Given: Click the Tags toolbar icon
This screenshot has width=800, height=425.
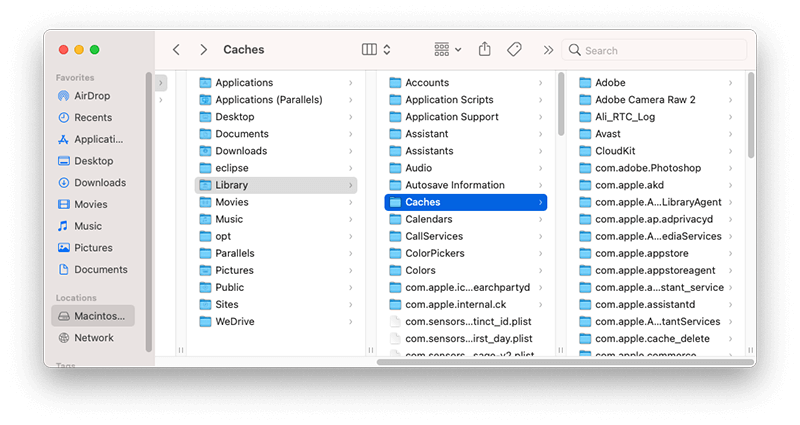Looking at the screenshot, I should coord(514,49).
